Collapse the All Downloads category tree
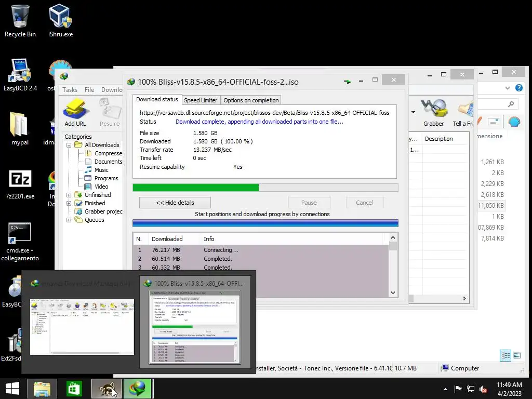This screenshot has width=532, height=399. click(69, 145)
